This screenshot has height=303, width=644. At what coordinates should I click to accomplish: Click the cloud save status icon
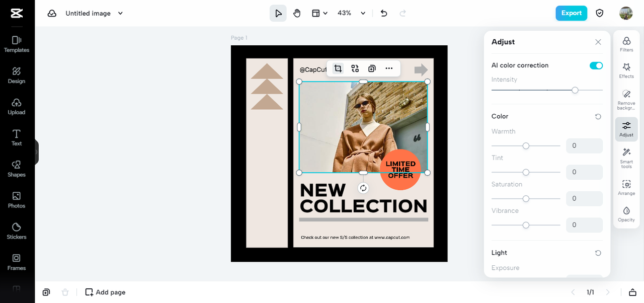point(52,14)
